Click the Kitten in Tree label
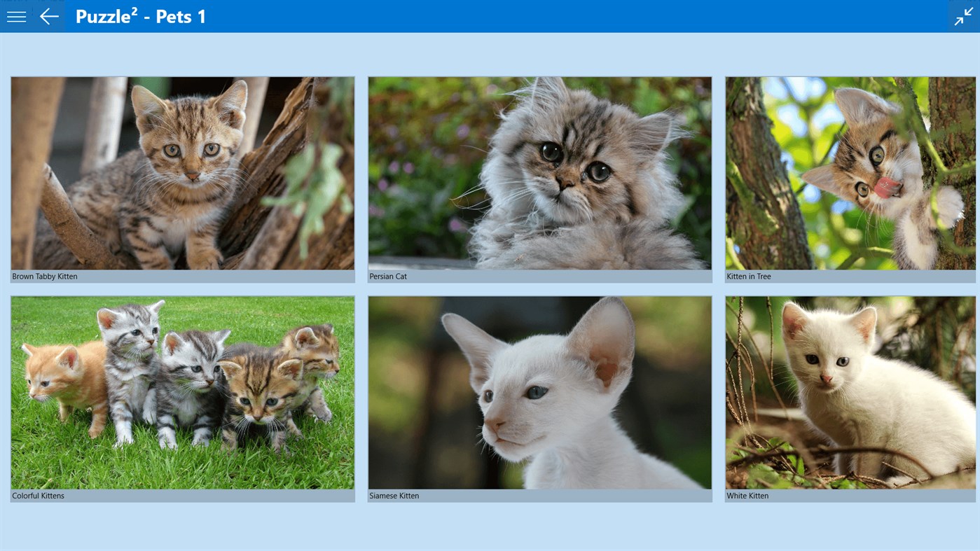 click(748, 276)
